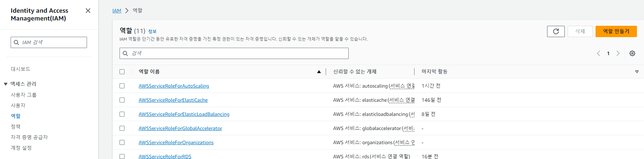Open table preferences gear icon

[x=632, y=53]
